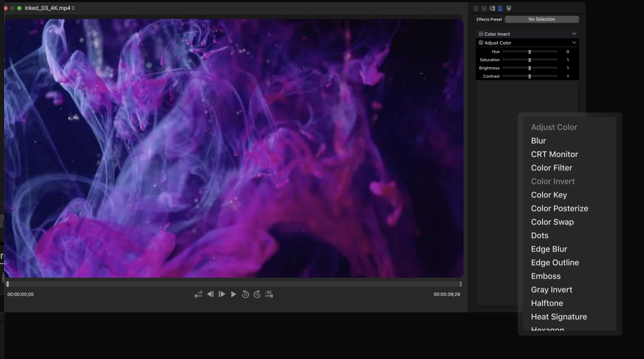Choose Heat Signature from effects list
Image resolution: width=644 pixels, height=359 pixels.
[559, 317]
